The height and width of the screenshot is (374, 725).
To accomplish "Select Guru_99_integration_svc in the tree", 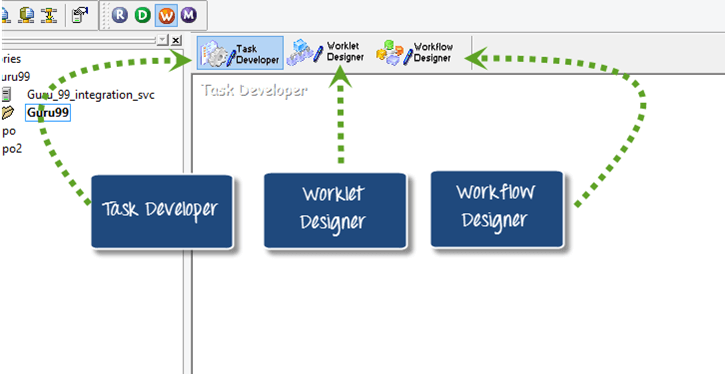I will (91, 95).
